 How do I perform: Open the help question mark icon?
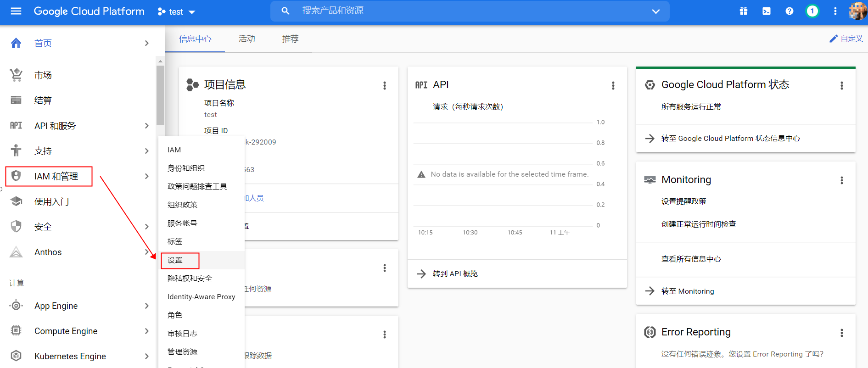coord(790,11)
